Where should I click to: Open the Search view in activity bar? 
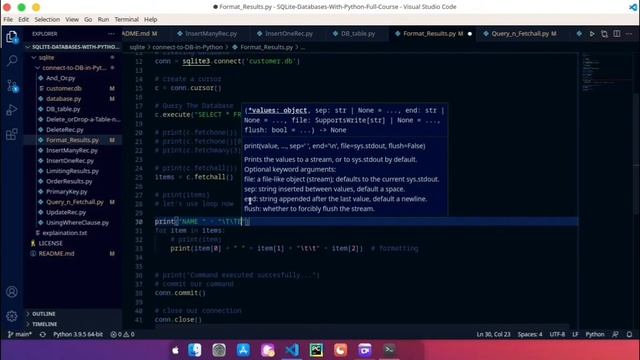click(x=12, y=61)
